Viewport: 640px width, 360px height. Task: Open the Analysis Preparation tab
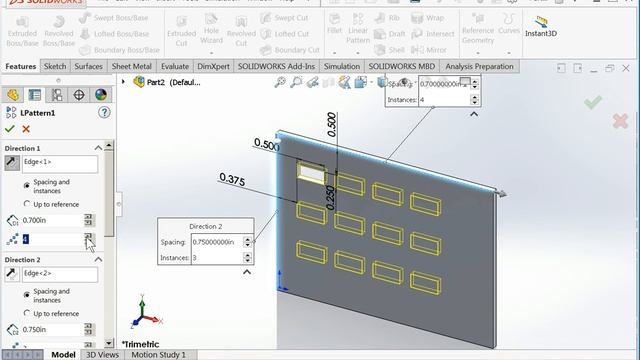[479, 66]
